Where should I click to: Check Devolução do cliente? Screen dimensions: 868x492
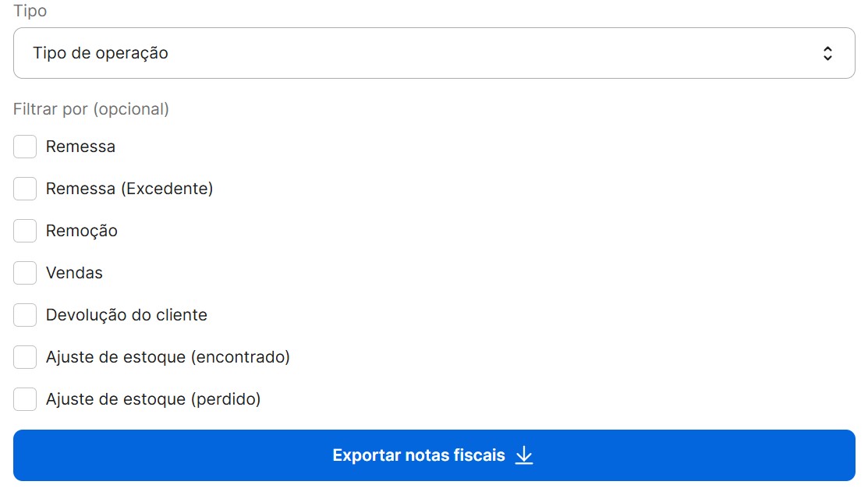(x=24, y=315)
